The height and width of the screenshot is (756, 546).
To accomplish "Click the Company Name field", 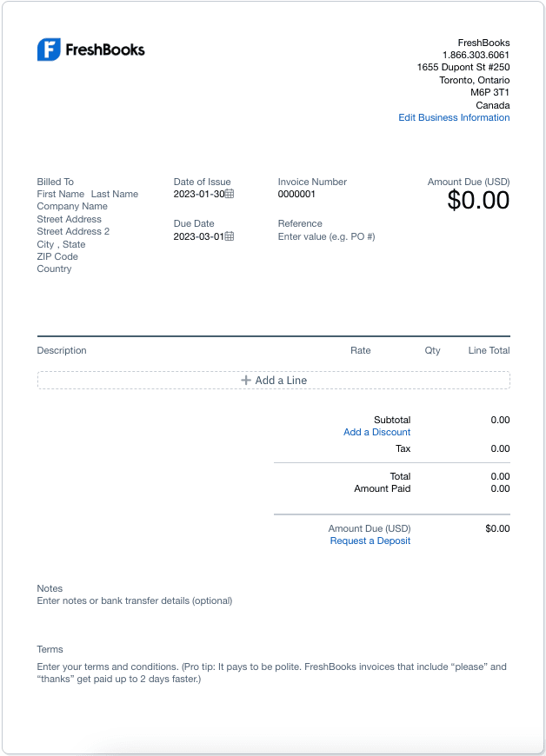I will [72, 206].
